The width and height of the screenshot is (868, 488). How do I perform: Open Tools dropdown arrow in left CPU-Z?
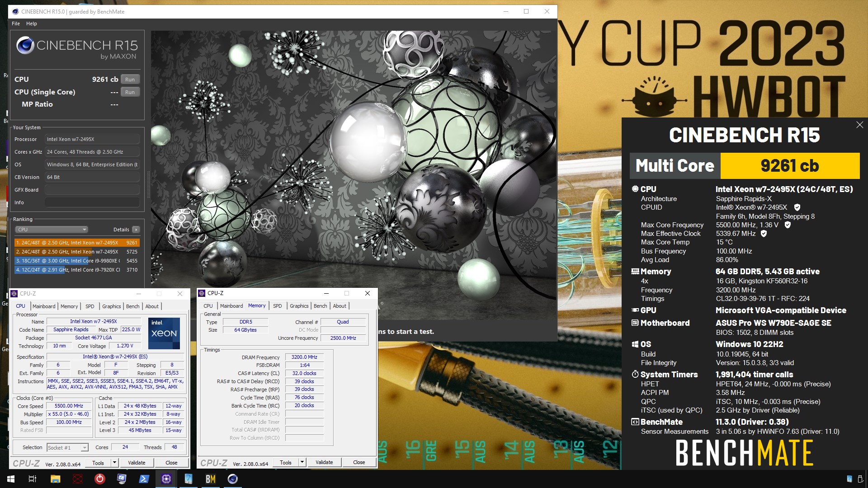click(114, 463)
